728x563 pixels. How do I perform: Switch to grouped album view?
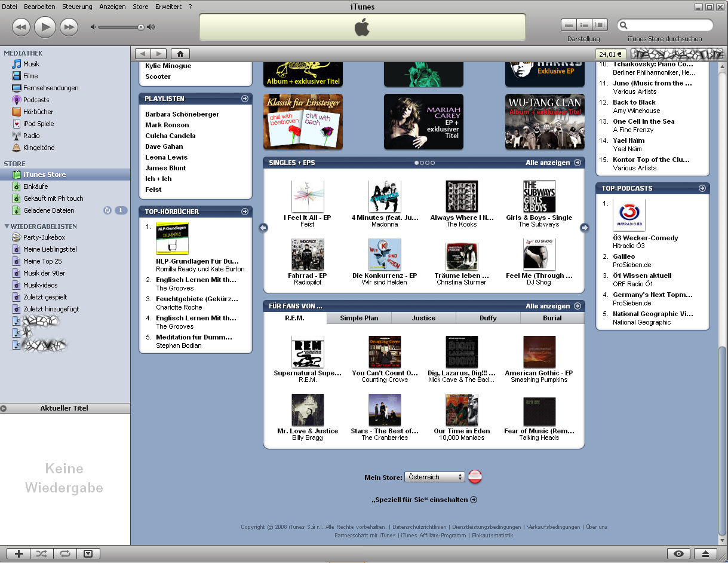[x=584, y=25]
